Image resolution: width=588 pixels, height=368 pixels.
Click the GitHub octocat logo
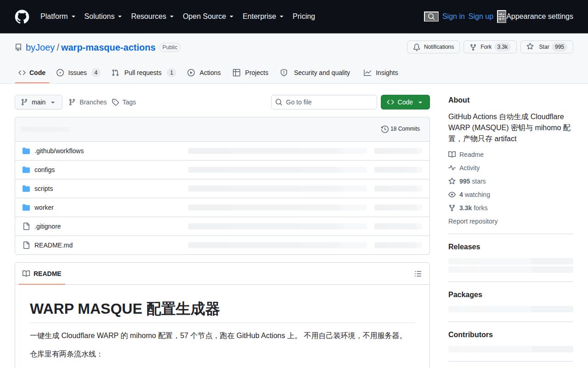(x=22, y=17)
